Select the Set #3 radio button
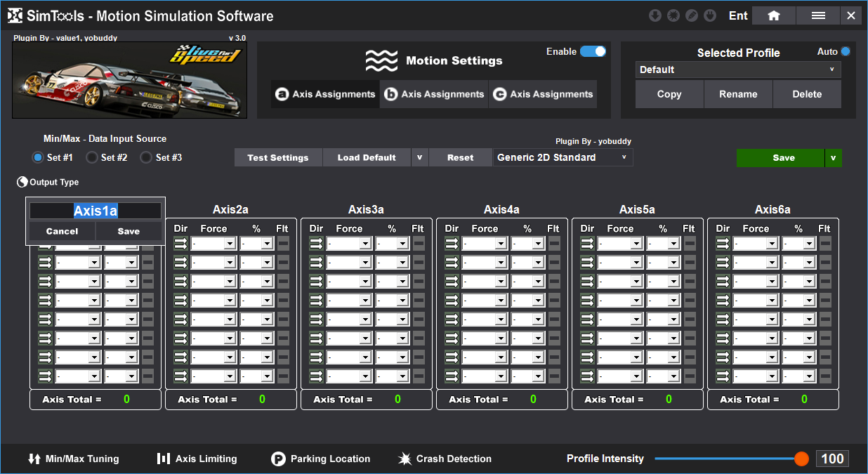 [146, 157]
